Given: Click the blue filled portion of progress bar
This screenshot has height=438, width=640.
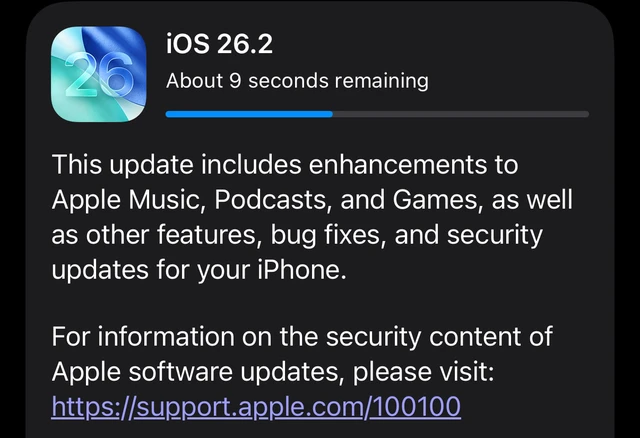Looking at the screenshot, I should 249,114.
